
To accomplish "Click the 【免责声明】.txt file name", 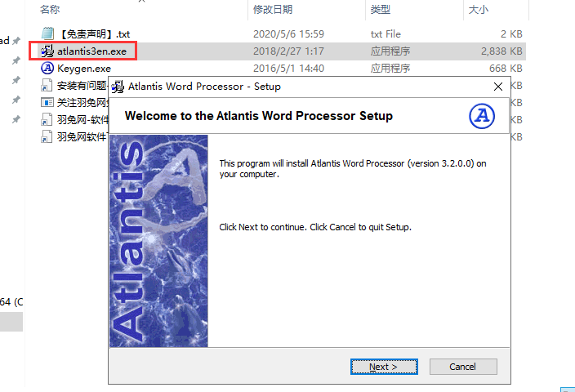I will pos(94,34).
